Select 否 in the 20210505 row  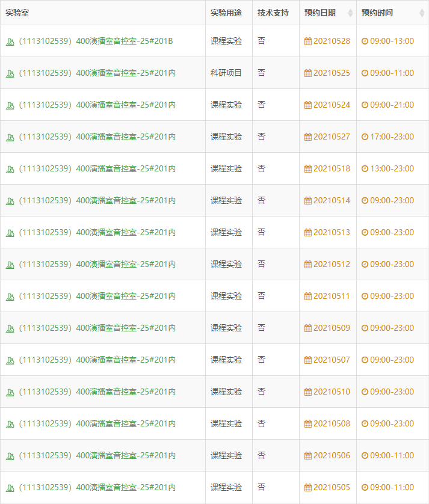(x=262, y=487)
